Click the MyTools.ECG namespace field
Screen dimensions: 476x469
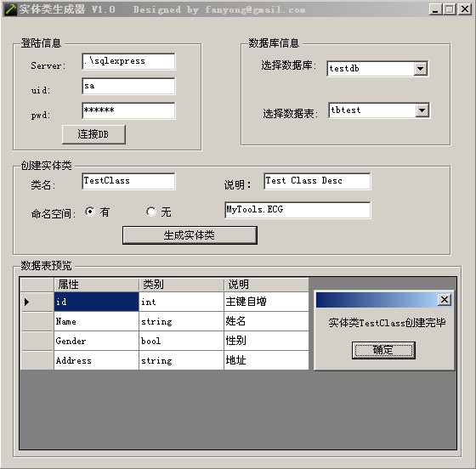297,210
